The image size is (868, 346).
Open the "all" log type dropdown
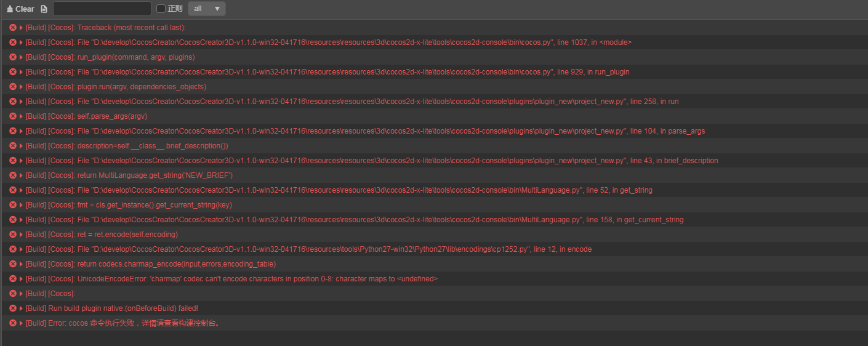coord(206,9)
